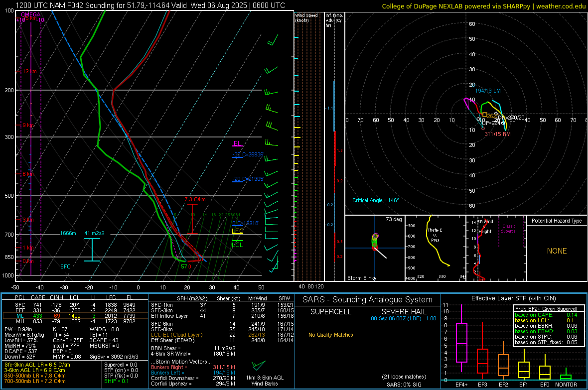Click the Bunkers Right = storm motion line

[193, 367]
